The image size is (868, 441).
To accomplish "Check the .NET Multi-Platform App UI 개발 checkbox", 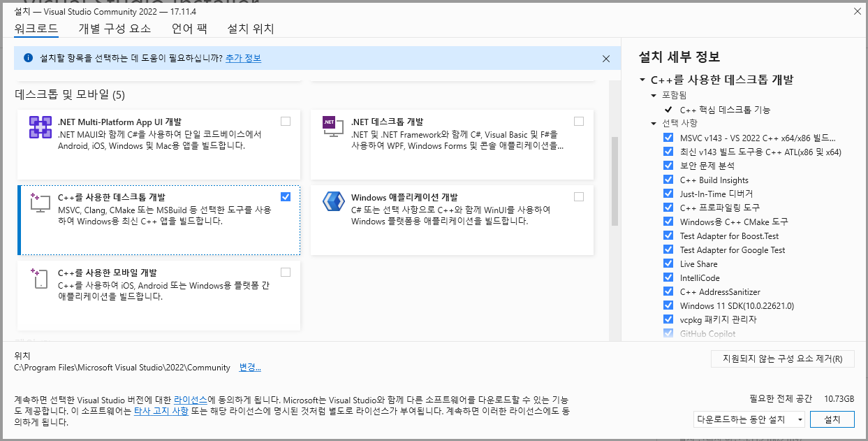I will tap(286, 121).
